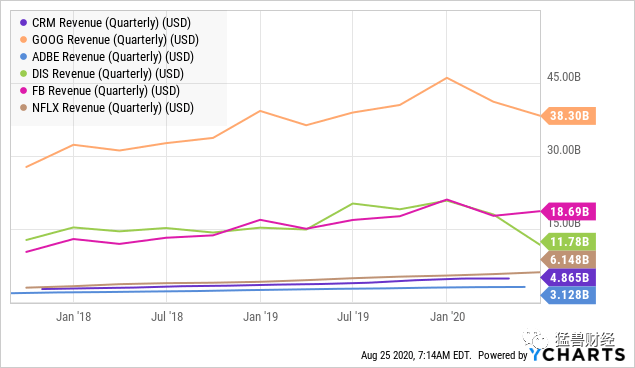Click the orange GOOG legend dot
This screenshot has width=635, height=368.
[x=23, y=40]
